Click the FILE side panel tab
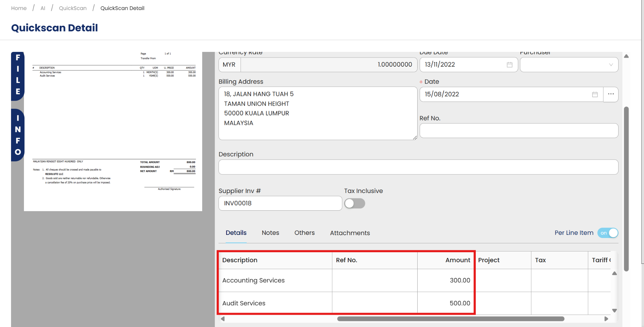Viewport: 644px width, 327px height. point(18,75)
